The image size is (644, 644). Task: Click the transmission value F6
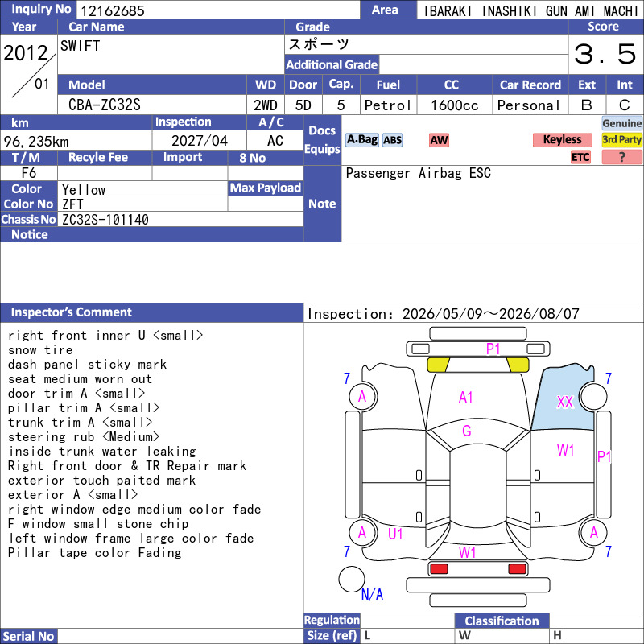point(29,173)
